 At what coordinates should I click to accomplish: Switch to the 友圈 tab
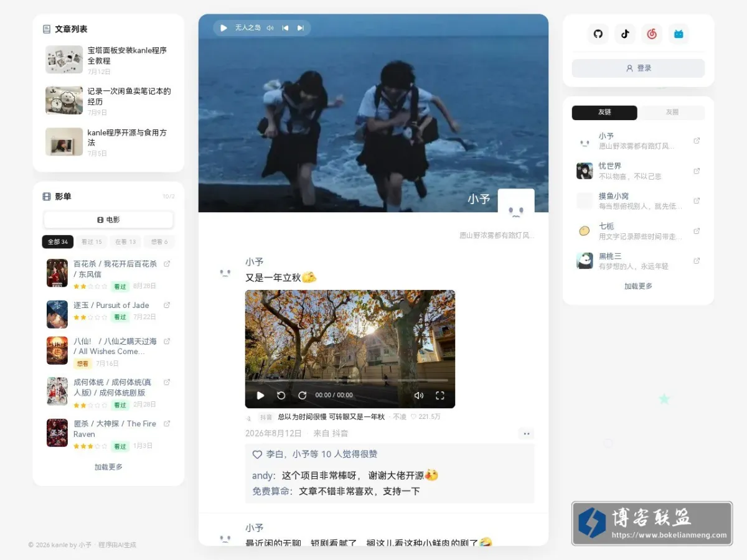pyautogui.click(x=672, y=113)
